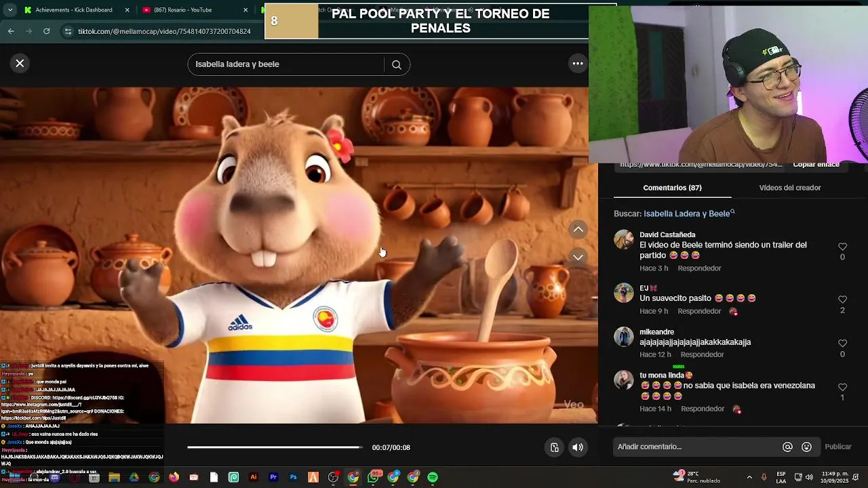Expand the hidden system tray icons chevron
This screenshot has height=488, width=868.
[x=749, y=477]
